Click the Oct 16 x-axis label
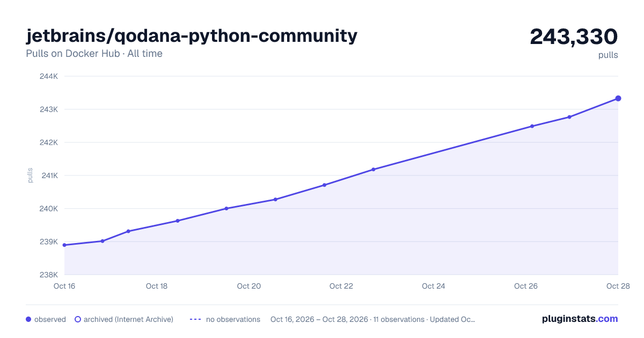The image size is (644, 338). point(64,286)
